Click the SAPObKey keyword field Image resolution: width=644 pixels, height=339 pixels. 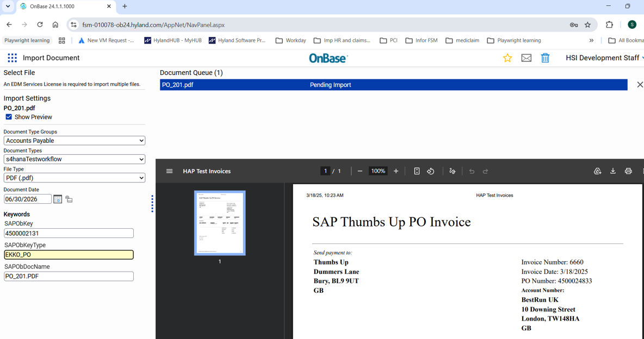[x=69, y=233]
